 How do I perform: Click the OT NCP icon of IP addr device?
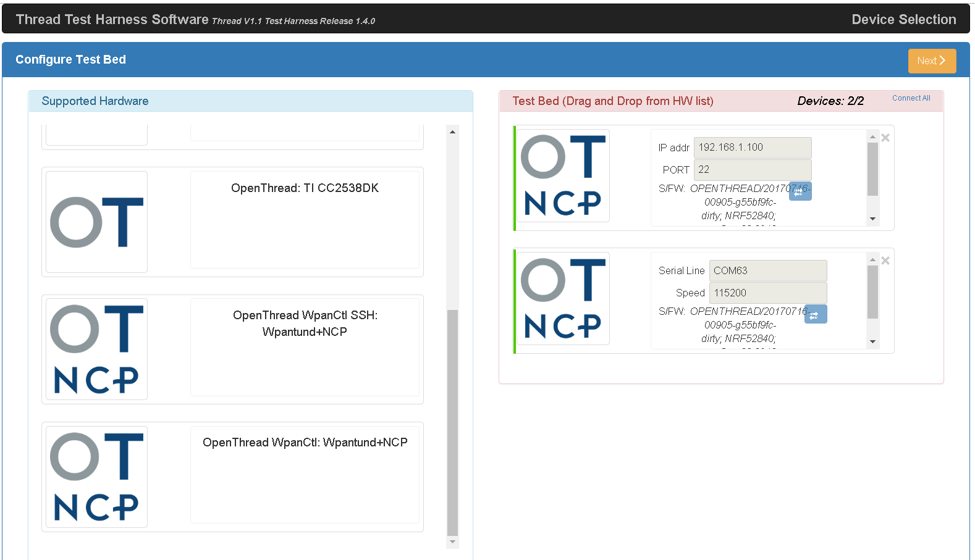[563, 176]
